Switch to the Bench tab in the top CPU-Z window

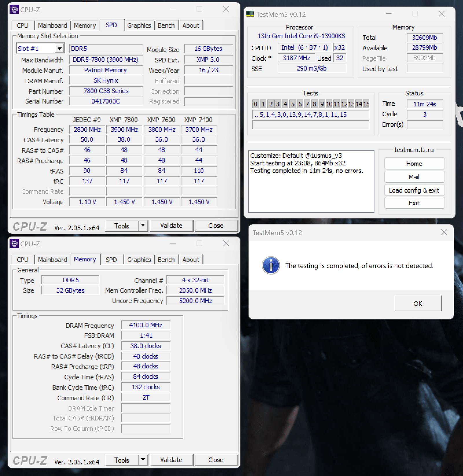click(166, 25)
